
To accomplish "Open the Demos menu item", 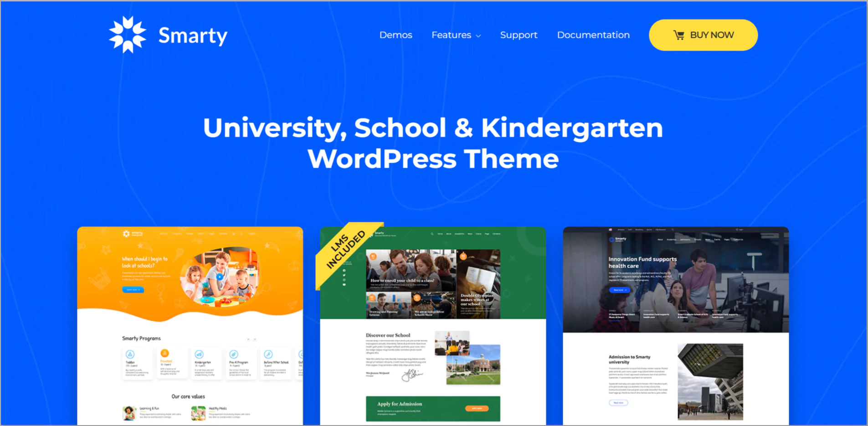I will point(395,35).
